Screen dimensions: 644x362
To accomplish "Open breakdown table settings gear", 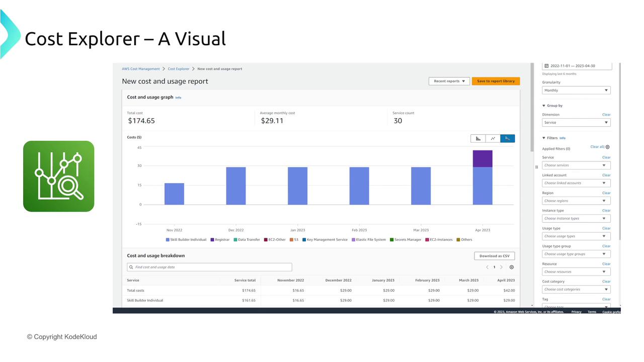I will click(x=512, y=267).
